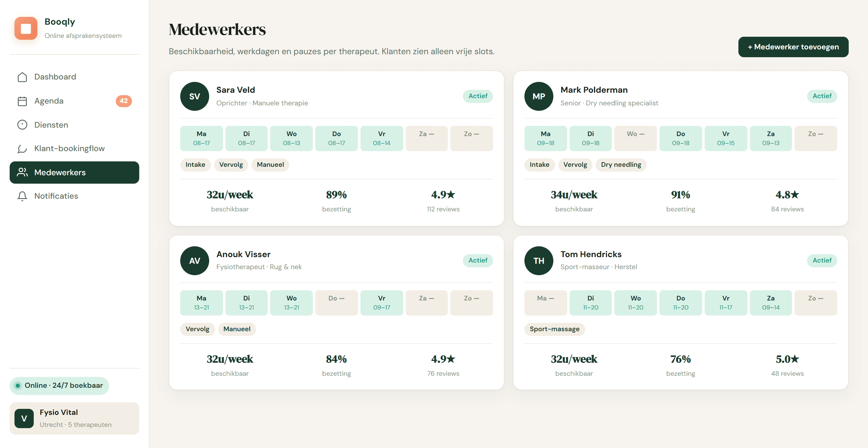Toggle Mark Polderman's Wo day slot
The image size is (868, 448).
click(635, 138)
